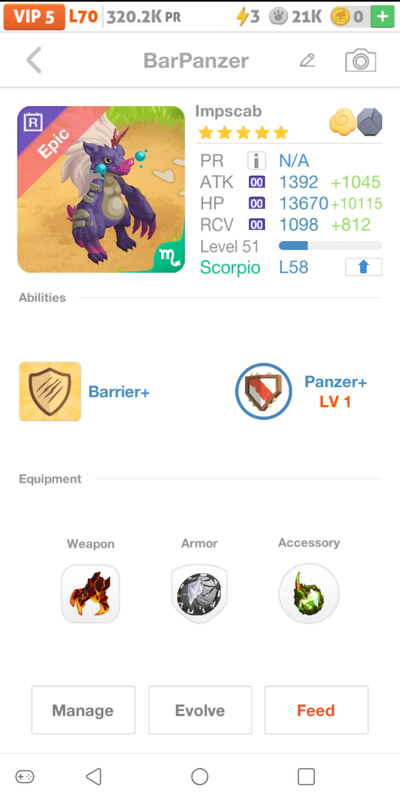Add coins with green plus button
This screenshot has height=800, width=400.
(x=382, y=17)
